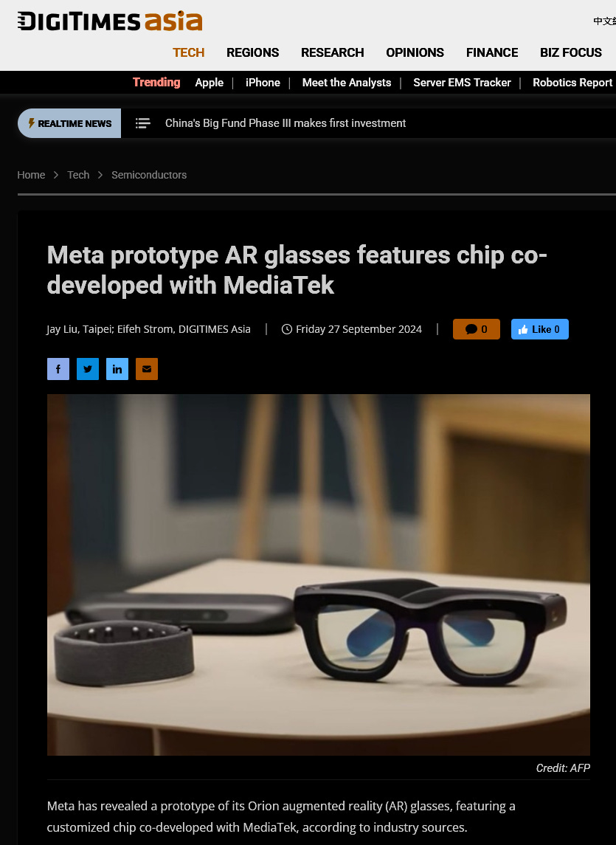Share article via Twitter bird icon
This screenshot has width=616, height=845.
point(88,369)
